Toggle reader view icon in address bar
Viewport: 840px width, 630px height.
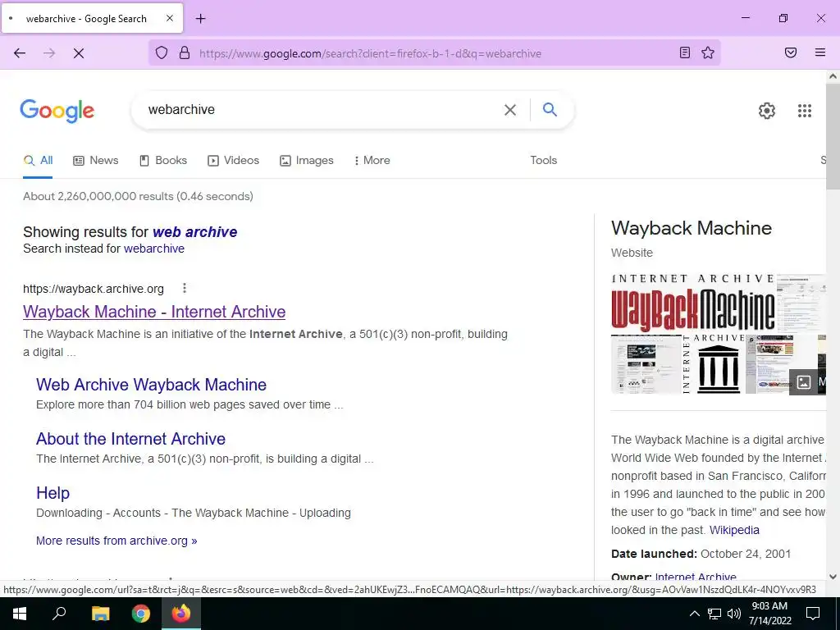(685, 52)
